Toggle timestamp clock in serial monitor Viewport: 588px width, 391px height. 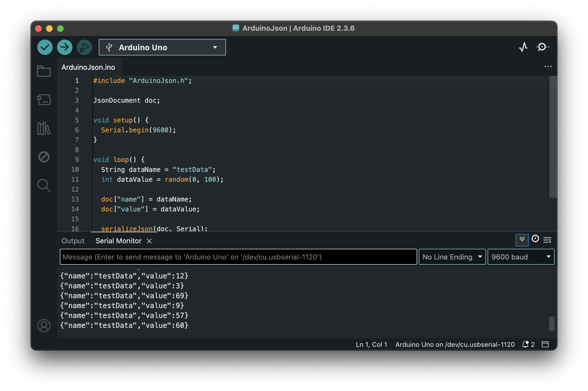tap(535, 239)
